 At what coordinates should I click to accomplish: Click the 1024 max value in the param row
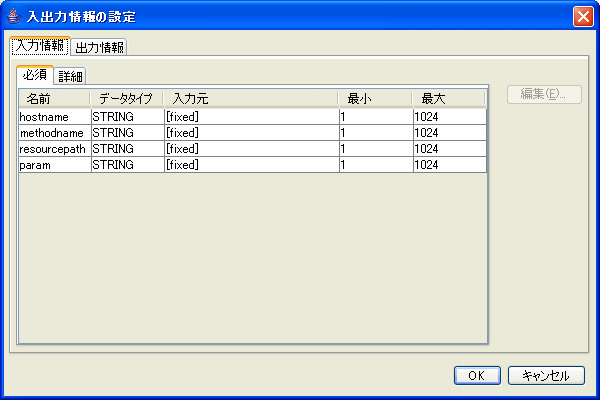click(x=448, y=165)
